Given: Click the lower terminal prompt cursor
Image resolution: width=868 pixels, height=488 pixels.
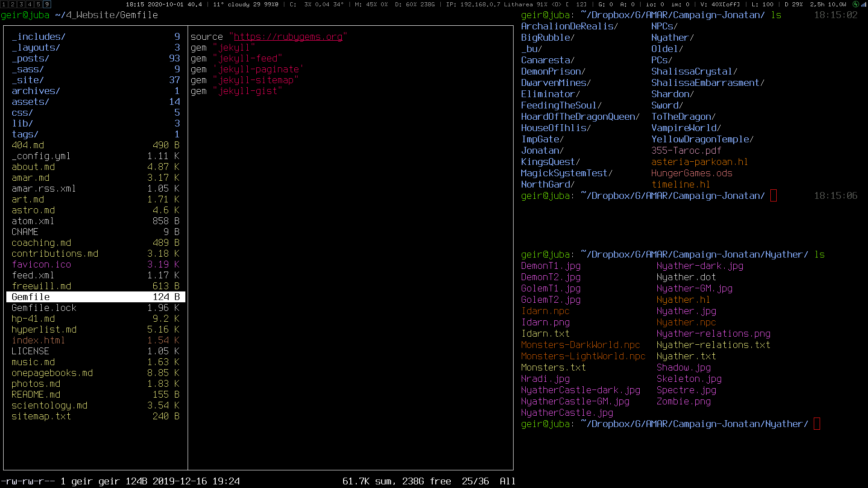Looking at the screenshot, I should coord(817,424).
